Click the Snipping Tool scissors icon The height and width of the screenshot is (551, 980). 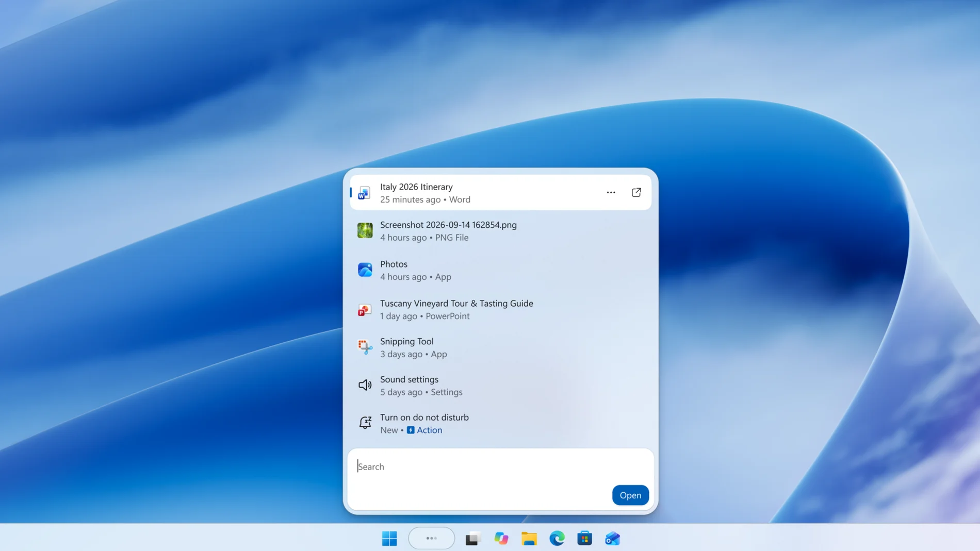365,347
